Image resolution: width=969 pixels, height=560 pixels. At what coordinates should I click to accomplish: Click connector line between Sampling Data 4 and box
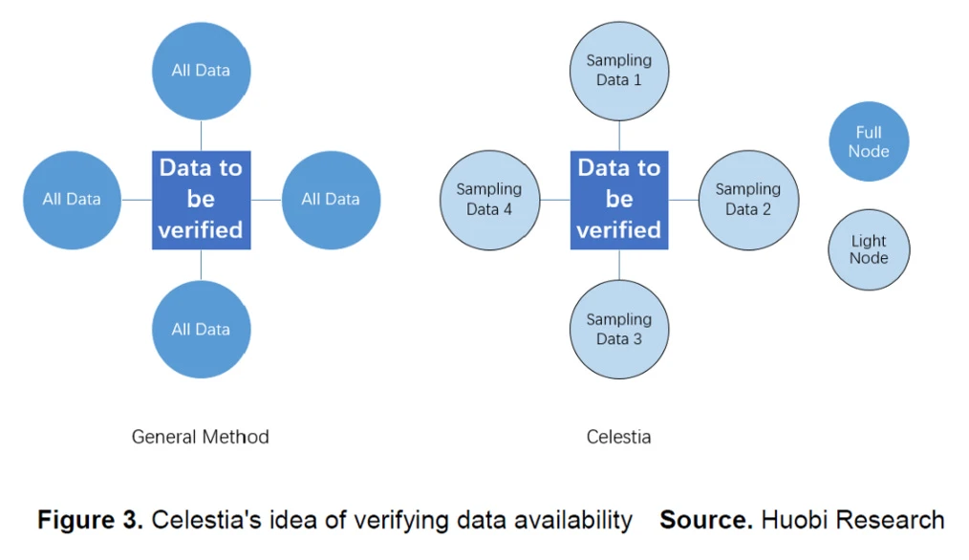(x=555, y=200)
